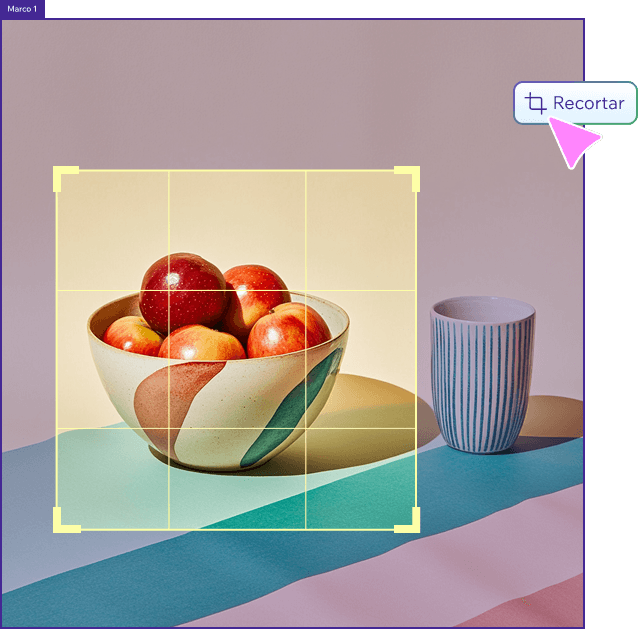This screenshot has height=629, width=638.
Task: Grab the bottom-right crop corner handle
Action: coord(407,520)
